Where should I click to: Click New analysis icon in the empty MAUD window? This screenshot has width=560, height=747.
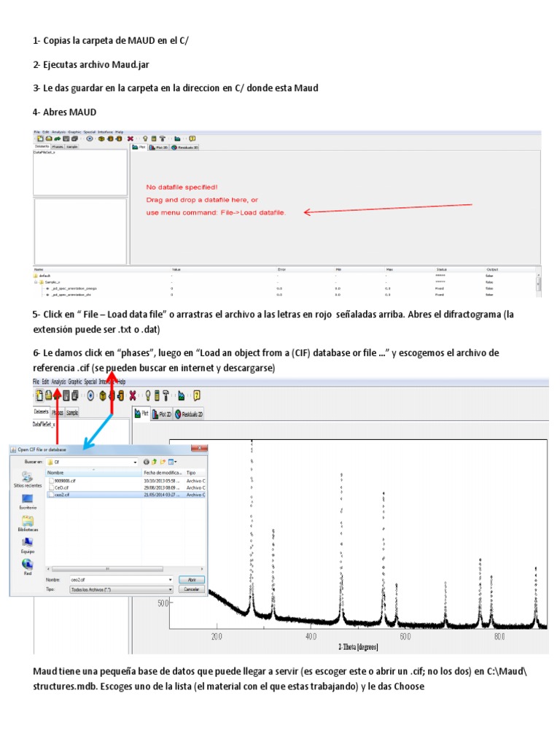coord(41,139)
